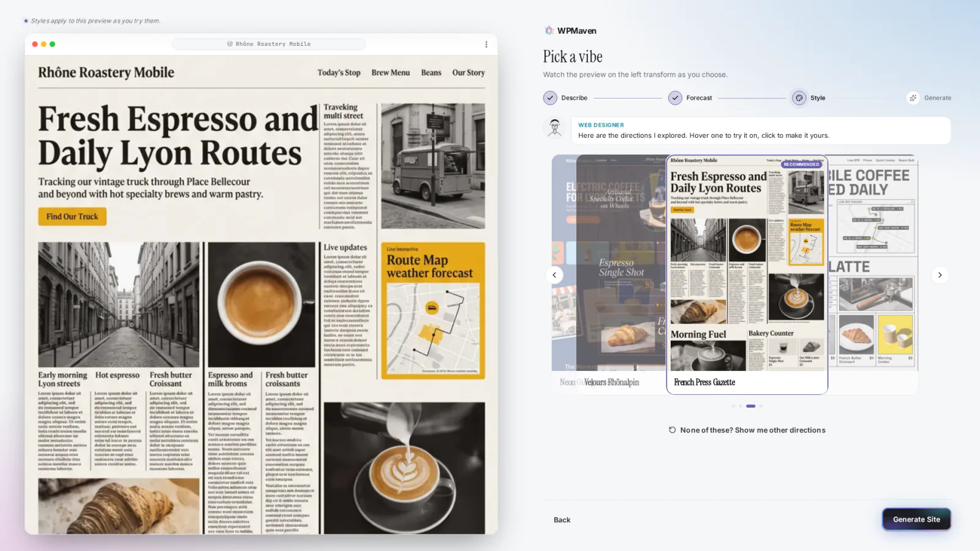This screenshot has width=980, height=551.
Task: Click the active carousel pagination indicator
Action: (x=751, y=406)
